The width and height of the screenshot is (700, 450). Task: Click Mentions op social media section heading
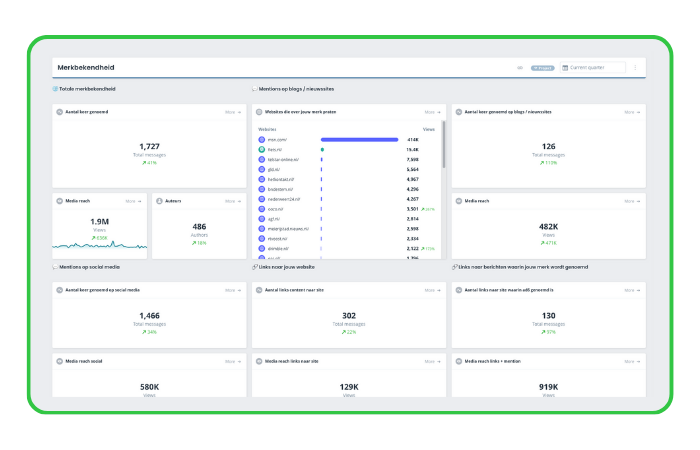point(89,267)
